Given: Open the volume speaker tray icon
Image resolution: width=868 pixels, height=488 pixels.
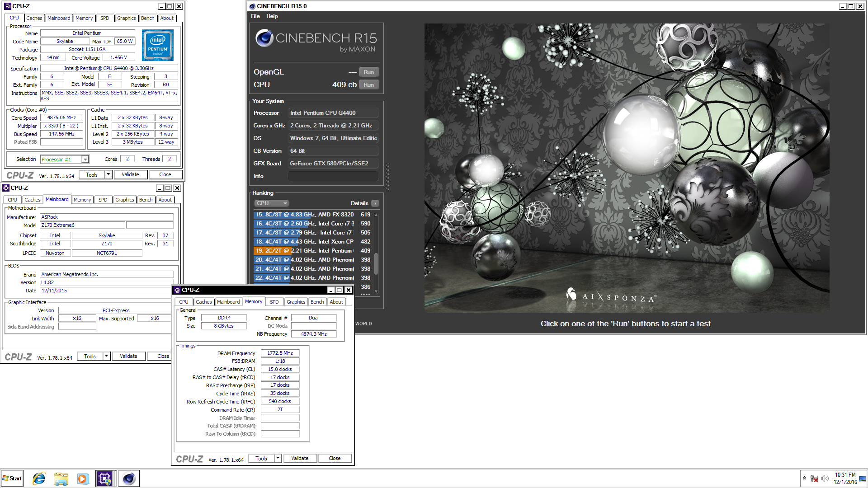Looking at the screenshot, I should tap(825, 479).
